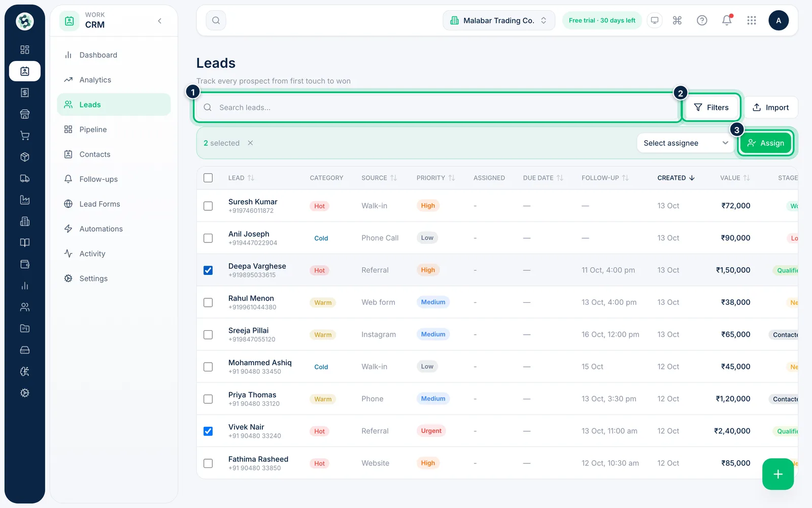Open Pipeline in the CRM menu

[x=114, y=130]
